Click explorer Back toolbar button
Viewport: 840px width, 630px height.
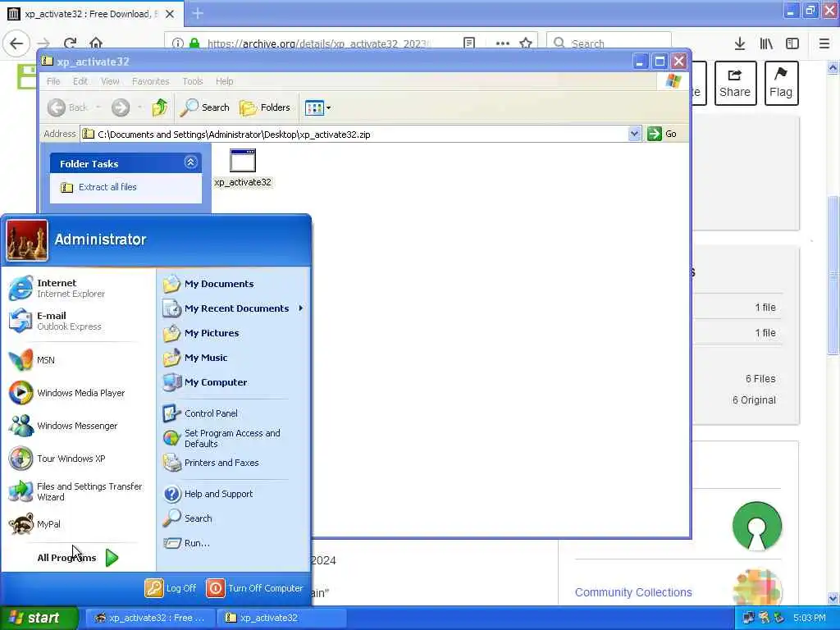(x=67, y=107)
